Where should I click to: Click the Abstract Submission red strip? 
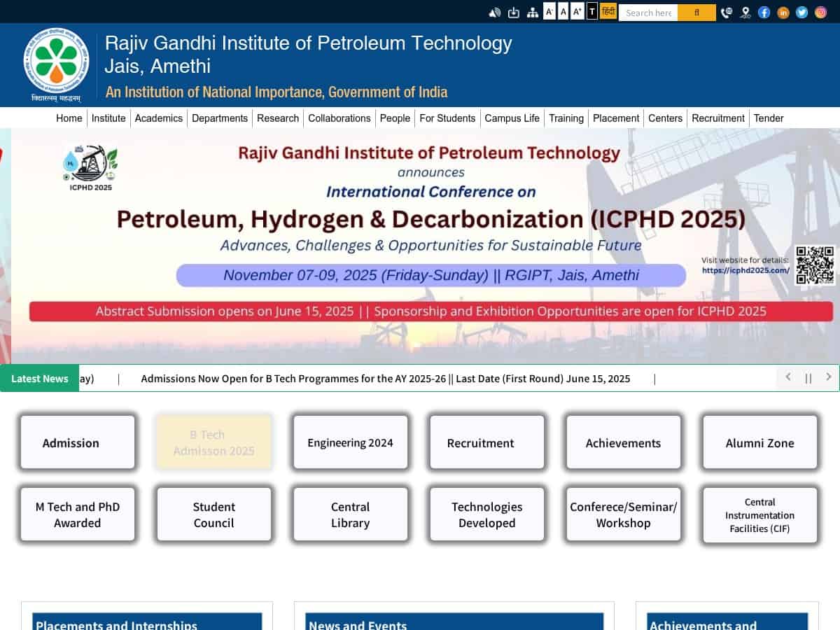(x=431, y=311)
